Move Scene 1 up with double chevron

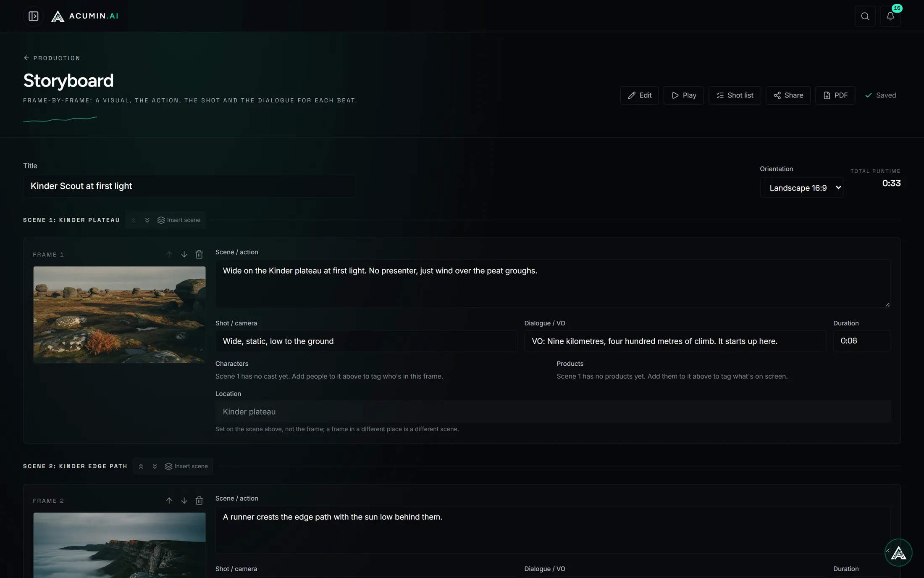(x=133, y=220)
